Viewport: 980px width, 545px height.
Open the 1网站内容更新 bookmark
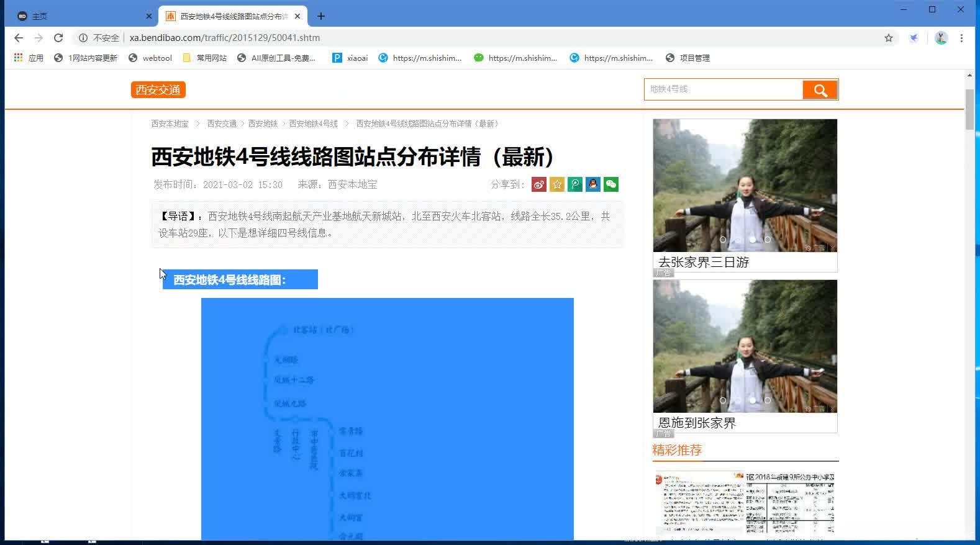click(86, 58)
